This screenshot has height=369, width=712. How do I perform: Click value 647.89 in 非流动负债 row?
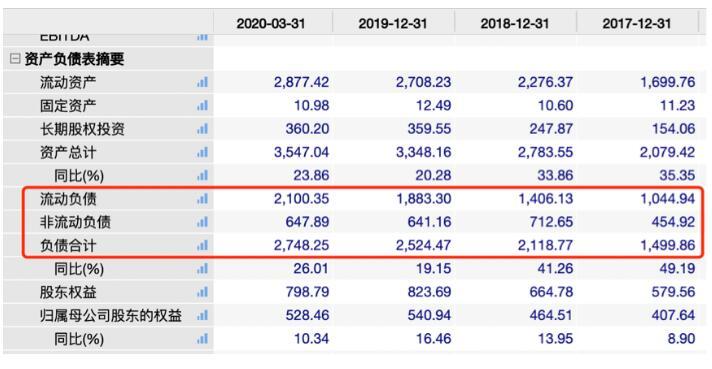click(x=307, y=222)
